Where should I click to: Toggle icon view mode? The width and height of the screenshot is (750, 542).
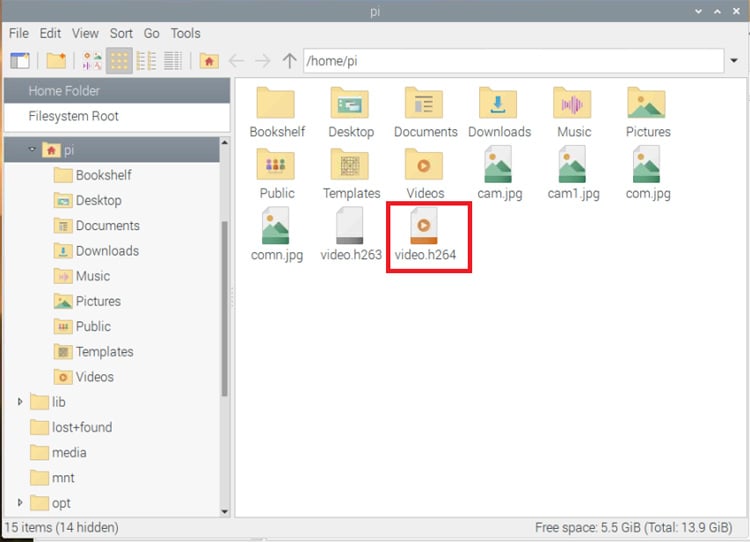(119, 61)
